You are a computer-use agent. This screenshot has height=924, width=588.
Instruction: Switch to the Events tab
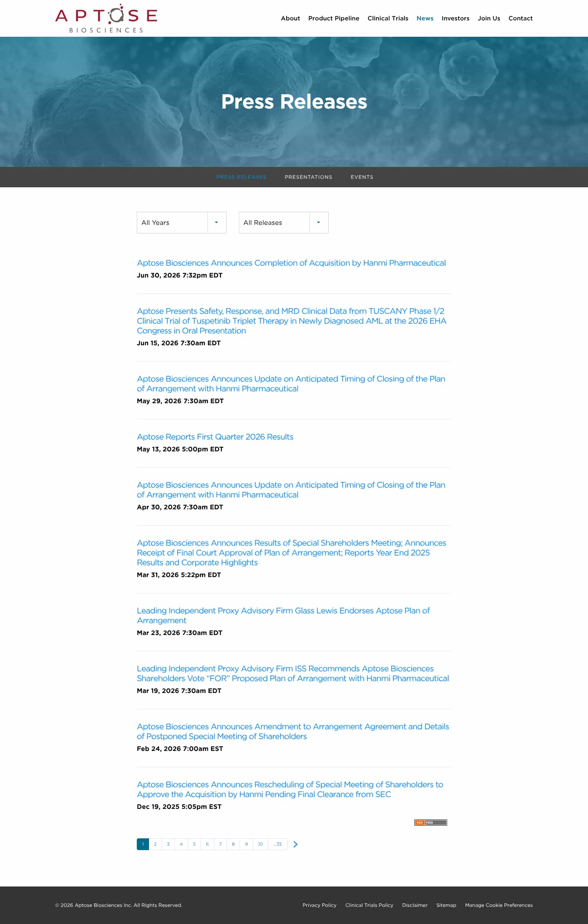pyautogui.click(x=362, y=177)
